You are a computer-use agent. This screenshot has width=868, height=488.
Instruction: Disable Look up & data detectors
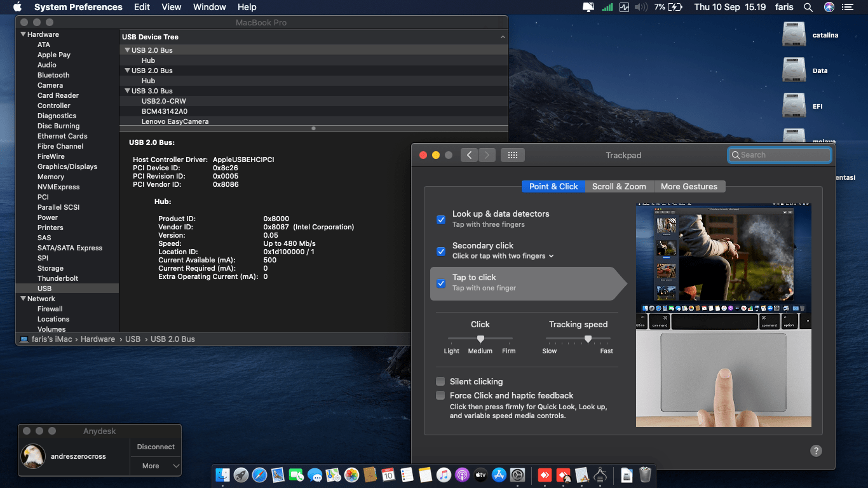pos(441,220)
